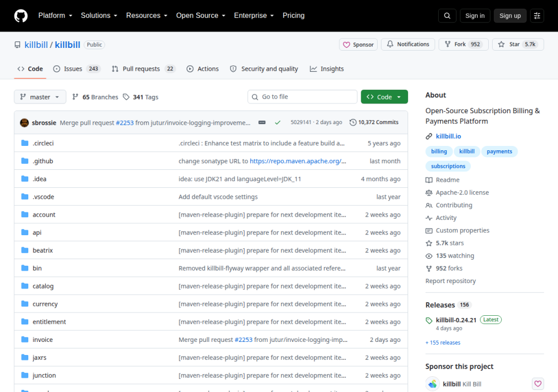The width and height of the screenshot is (558, 392).
Task: Open the killbill.io website link
Action: [448, 136]
